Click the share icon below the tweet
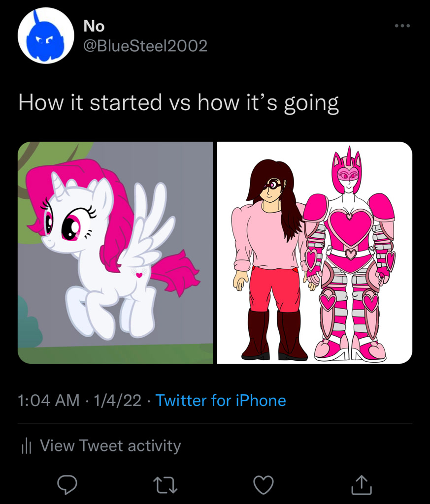Image resolution: width=430 pixels, height=504 pixels. pyautogui.click(x=362, y=485)
